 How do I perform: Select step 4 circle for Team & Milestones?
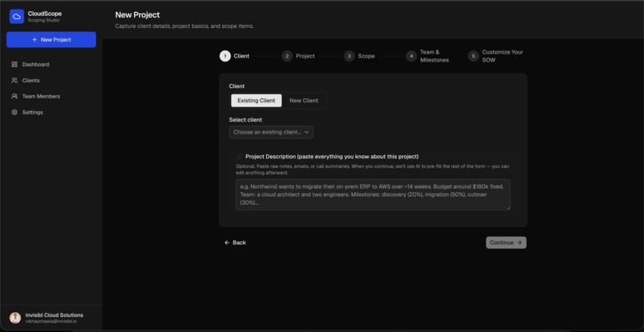coord(411,56)
